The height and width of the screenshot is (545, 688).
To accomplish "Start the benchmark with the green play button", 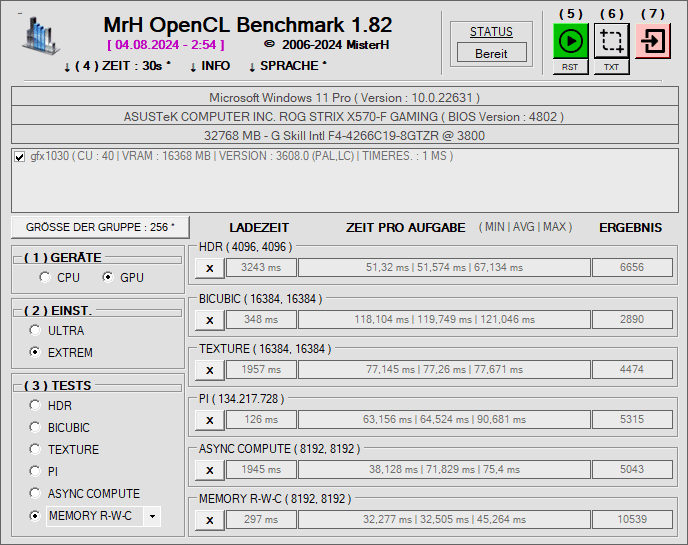I will [570, 41].
